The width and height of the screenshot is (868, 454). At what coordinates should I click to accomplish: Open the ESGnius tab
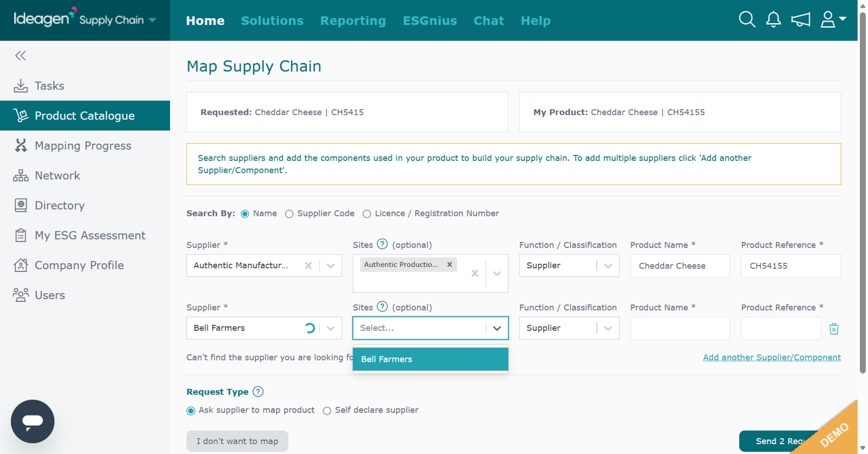430,20
